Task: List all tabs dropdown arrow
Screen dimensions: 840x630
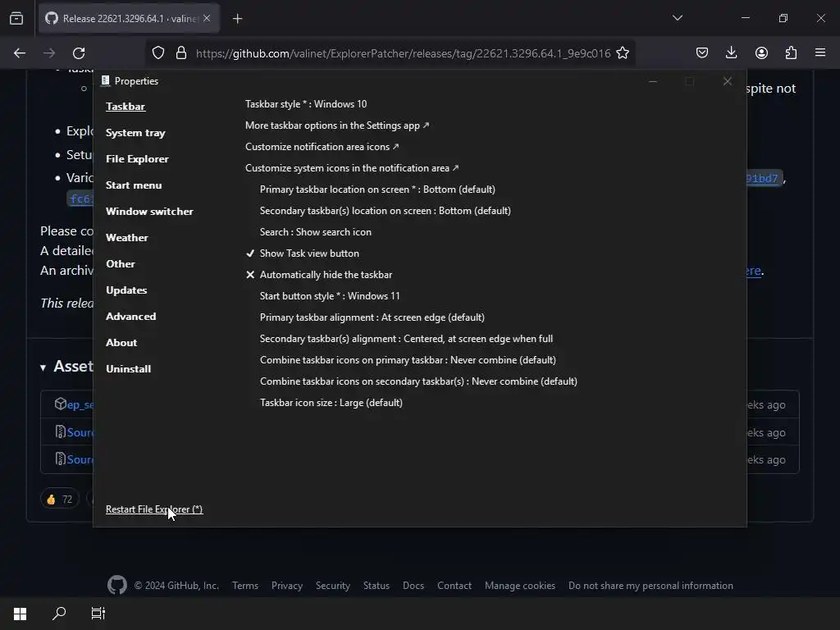Action: (677, 18)
